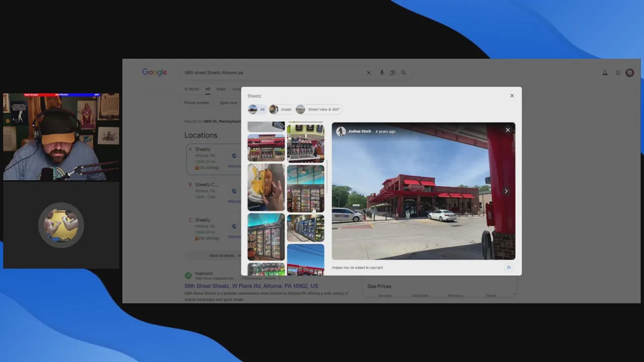Viewport: 644px width, 362px height.
Task: Report the photo using the flag icon
Action: (509, 267)
